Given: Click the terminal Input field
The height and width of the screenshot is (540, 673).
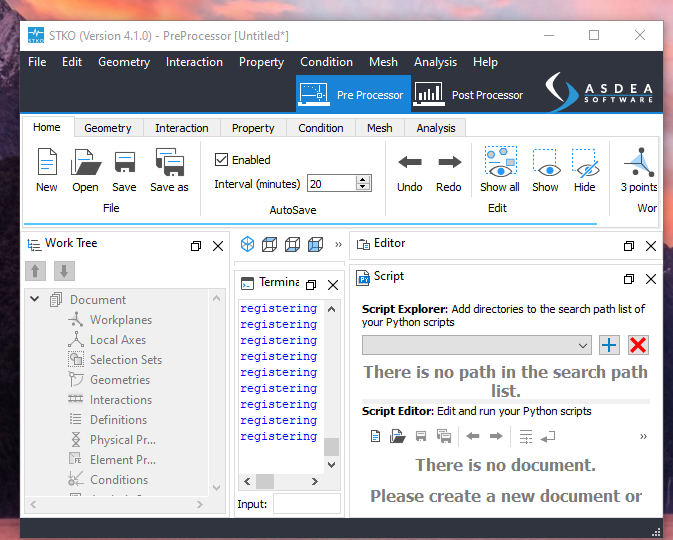Looking at the screenshot, I should pyautogui.click(x=307, y=504).
